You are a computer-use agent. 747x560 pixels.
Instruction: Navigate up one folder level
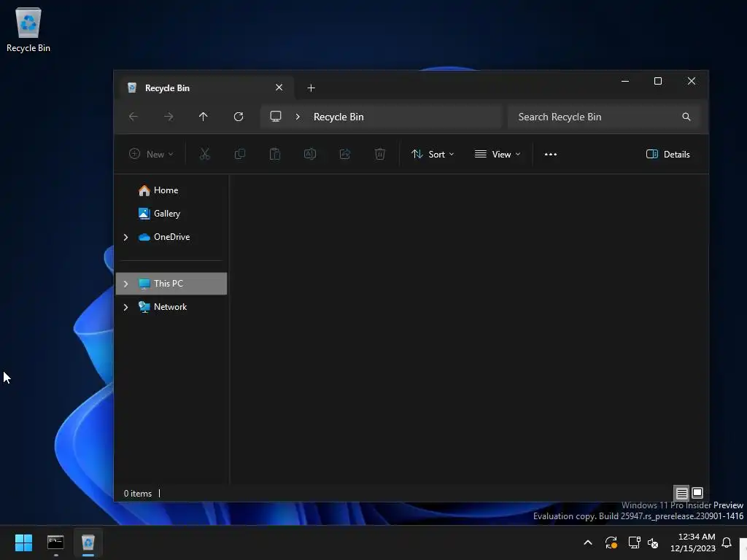click(204, 117)
